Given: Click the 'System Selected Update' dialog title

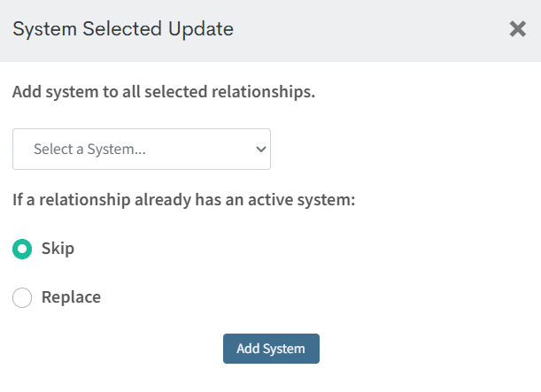Looking at the screenshot, I should pyautogui.click(x=123, y=29).
